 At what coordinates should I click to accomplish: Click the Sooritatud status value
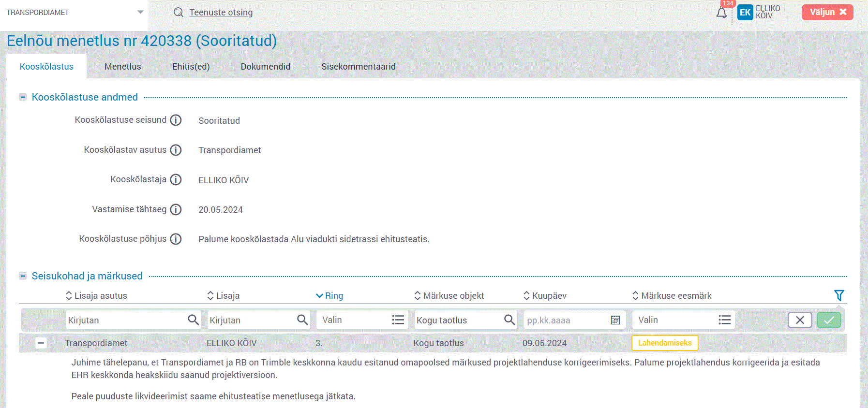219,121
